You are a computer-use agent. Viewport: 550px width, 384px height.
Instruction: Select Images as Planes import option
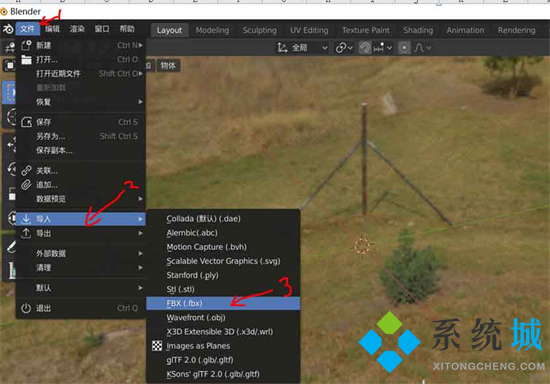tap(223, 346)
